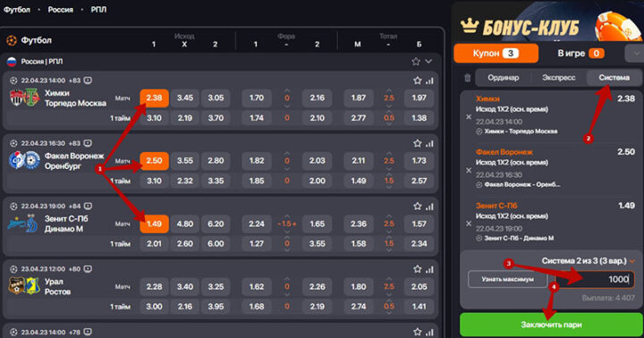
Task: Favorite the Факел Воронеж – Оренбург match star
Action: 418,143
